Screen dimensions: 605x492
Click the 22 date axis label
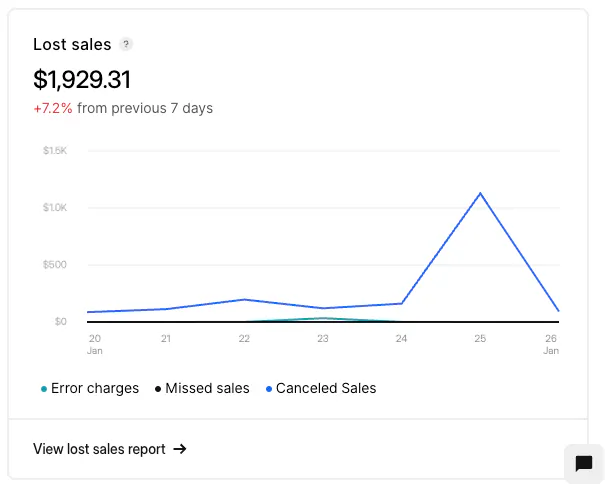[x=244, y=339]
